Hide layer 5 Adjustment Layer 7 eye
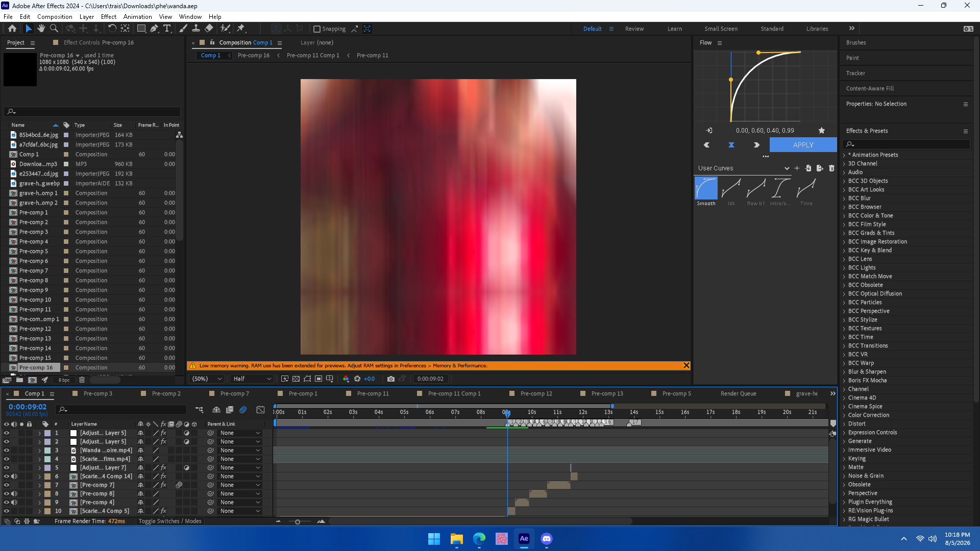 7,467
